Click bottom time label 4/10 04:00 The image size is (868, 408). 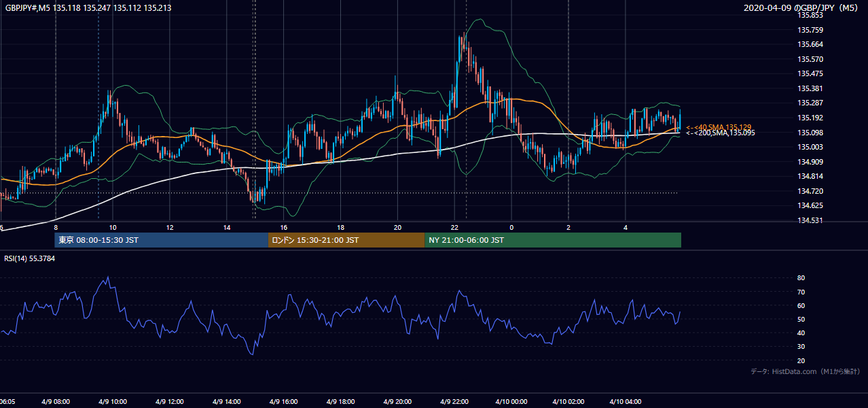coord(626,402)
